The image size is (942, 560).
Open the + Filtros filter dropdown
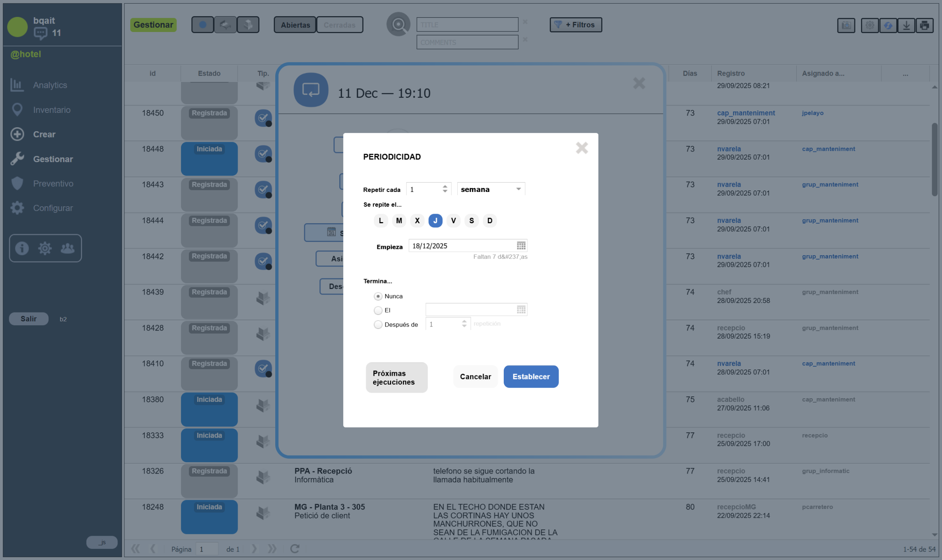(576, 25)
